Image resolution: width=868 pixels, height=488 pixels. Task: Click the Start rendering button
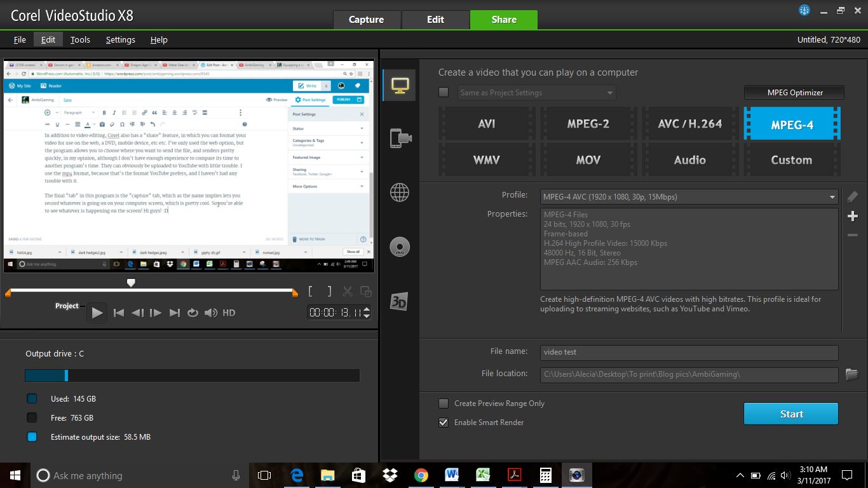point(790,414)
